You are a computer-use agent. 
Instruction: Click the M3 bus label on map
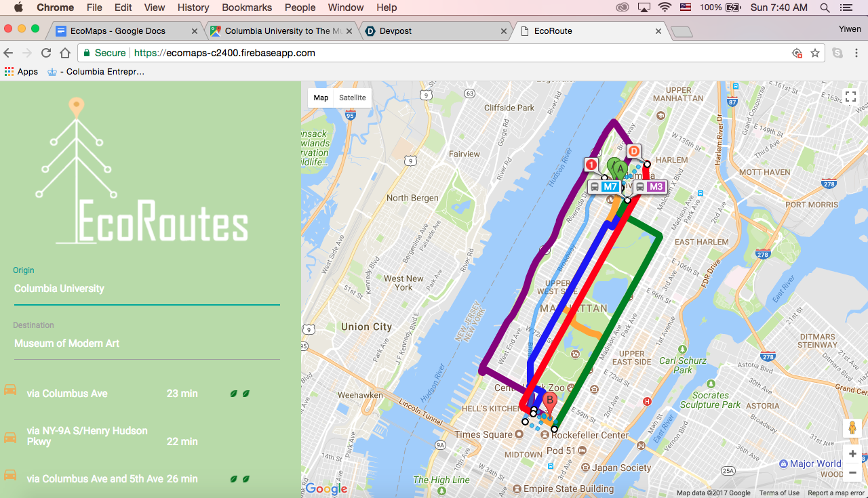650,187
